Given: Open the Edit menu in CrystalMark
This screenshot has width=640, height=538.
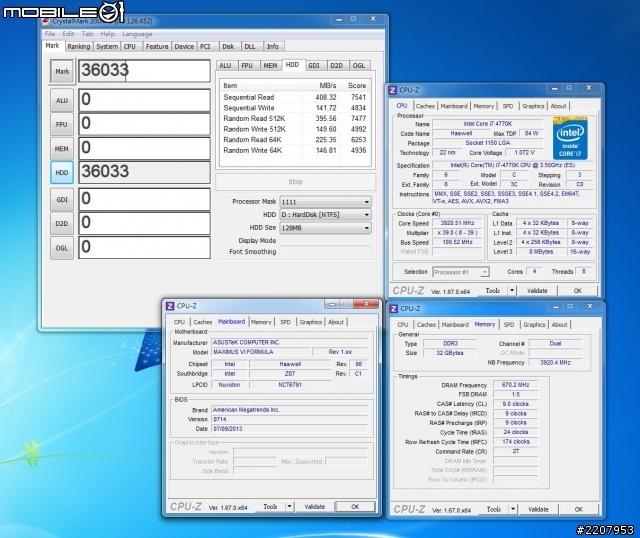Looking at the screenshot, I should (68, 34).
